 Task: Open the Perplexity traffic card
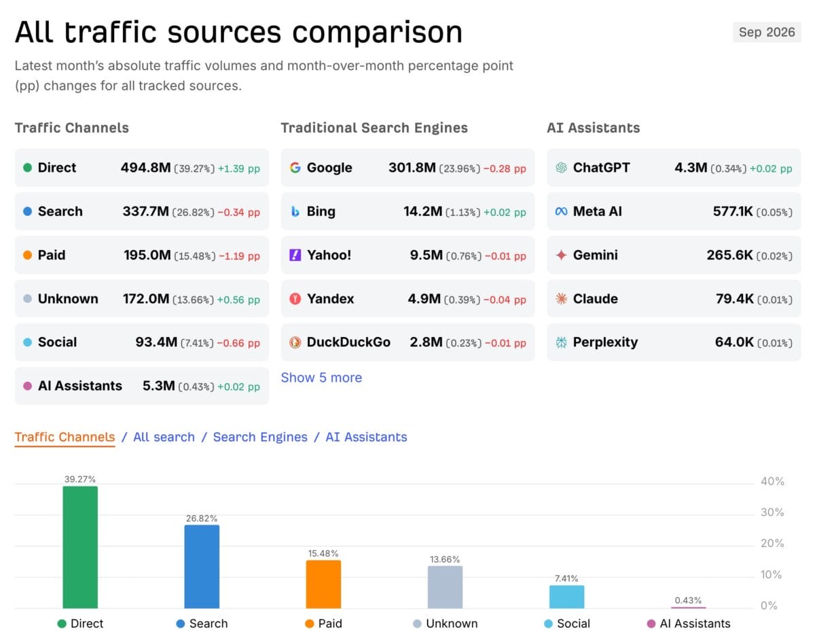tap(674, 342)
